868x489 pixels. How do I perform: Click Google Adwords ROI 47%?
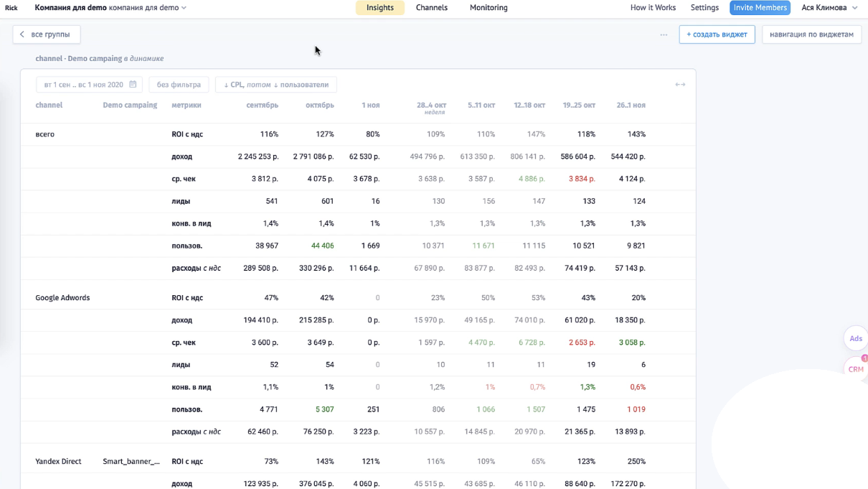[270, 298]
